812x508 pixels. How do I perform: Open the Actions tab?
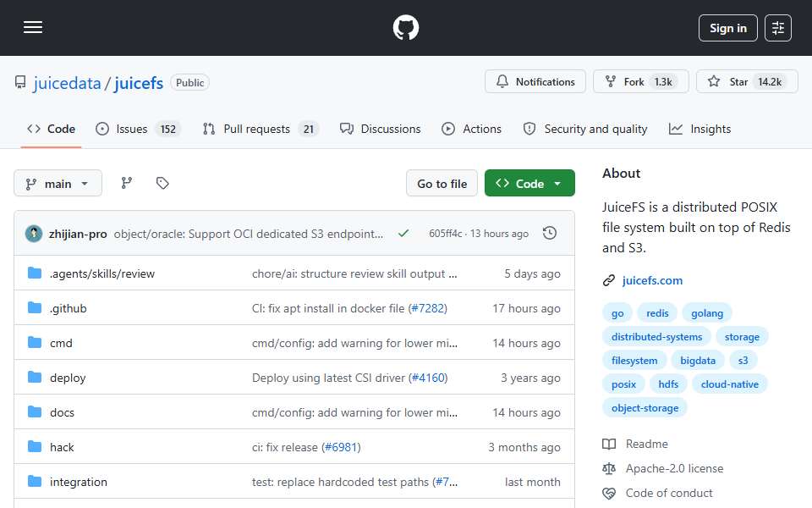(471, 129)
